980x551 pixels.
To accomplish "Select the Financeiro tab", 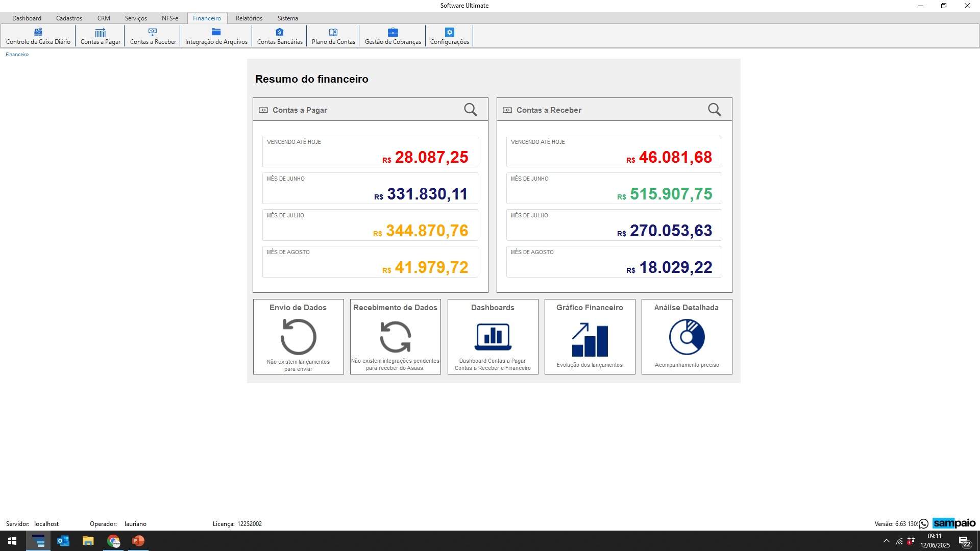I will 207,18.
